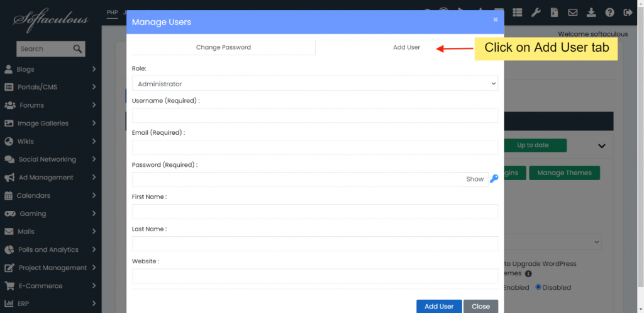Collapse installation details chevron beside Up to date
Viewport: 644px width, 313px height.
point(602,145)
